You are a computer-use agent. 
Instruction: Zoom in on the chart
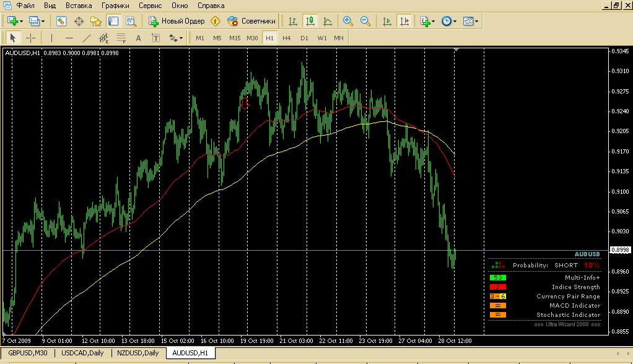pos(347,21)
